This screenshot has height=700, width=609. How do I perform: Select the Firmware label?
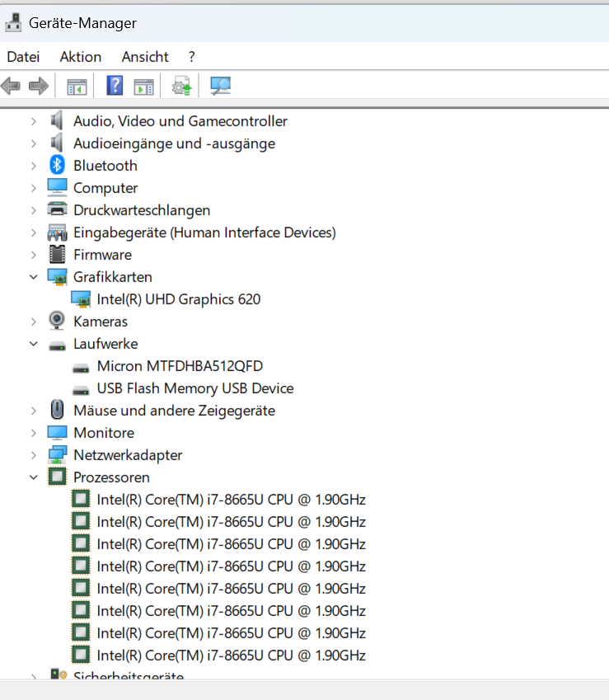103,255
